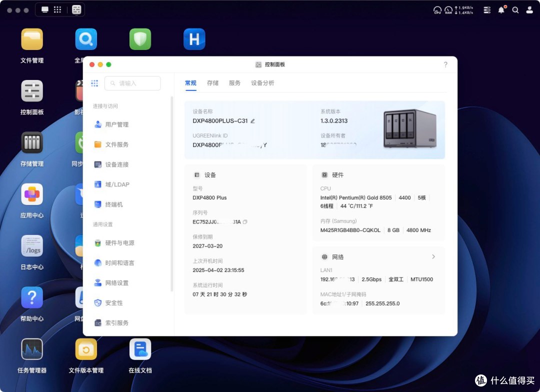
Task: Click the desktop view icon in top bar
Action: (45, 9)
